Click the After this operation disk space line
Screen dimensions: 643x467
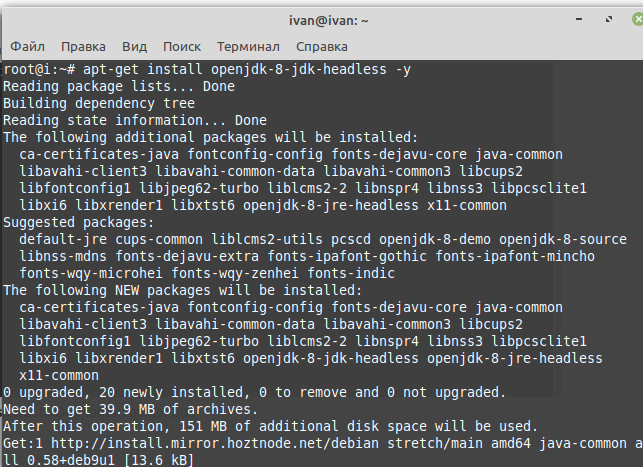(x=270, y=426)
